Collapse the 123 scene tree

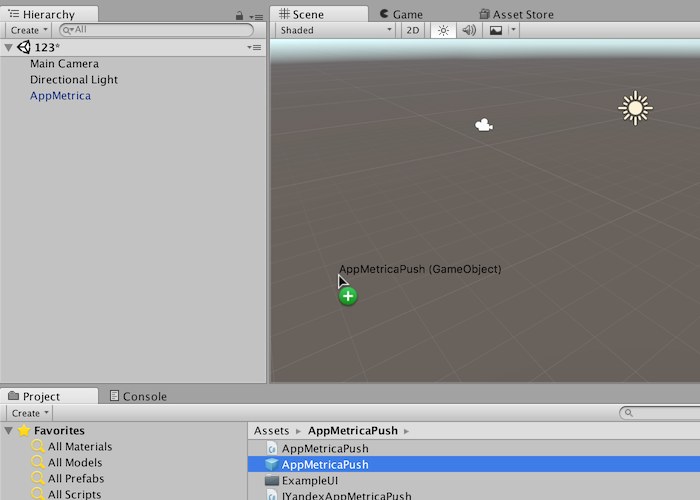[x=8, y=47]
